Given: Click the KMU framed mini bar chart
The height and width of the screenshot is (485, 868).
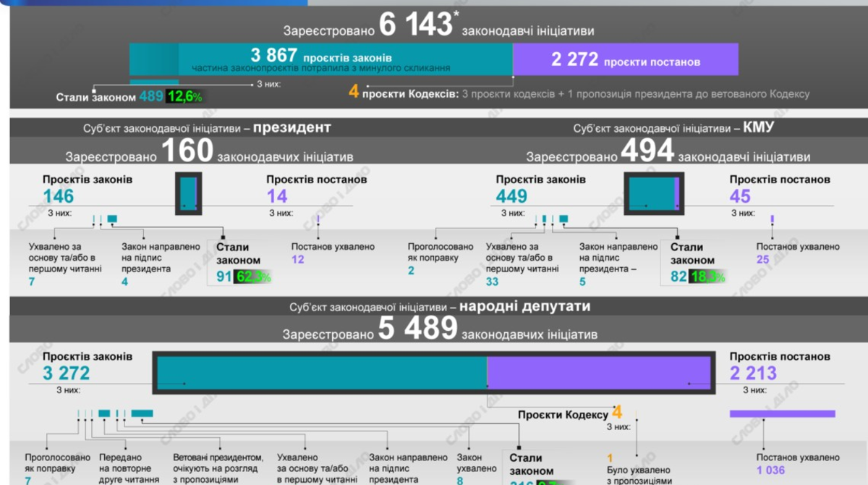Looking at the screenshot, I should coord(652,193).
